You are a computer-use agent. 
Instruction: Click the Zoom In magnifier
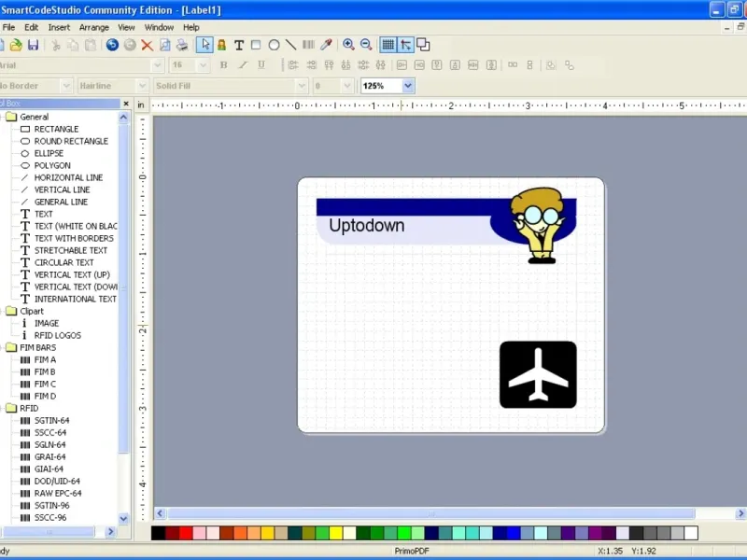coord(348,45)
